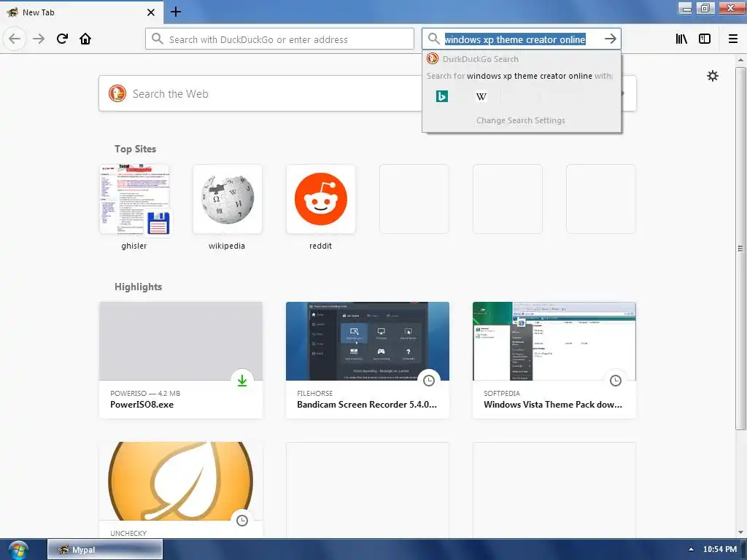This screenshot has width=747, height=560.
Task: Open the Windows Start orb
Action: click(x=18, y=550)
